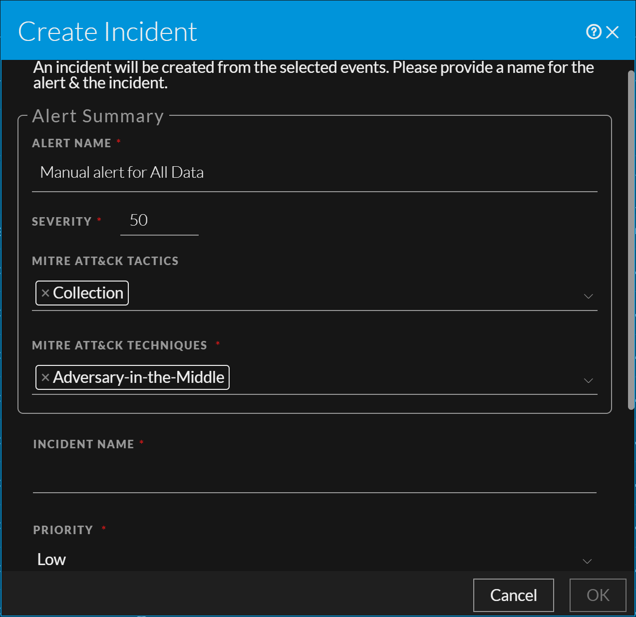
Task: Remove the Collection tactic tag
Action: pos(45,293)
